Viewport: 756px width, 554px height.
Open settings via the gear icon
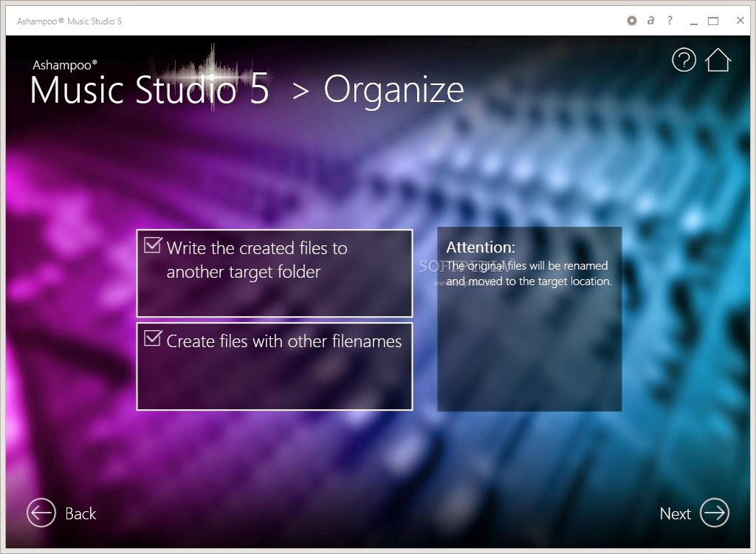[632, 20]
